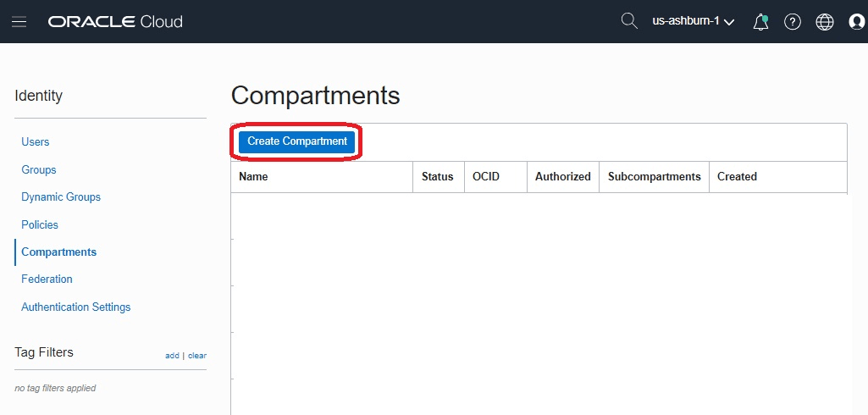Screen dimensions: 868x415
Task: Open the user profile avatar
Action: tap(856, 21)
